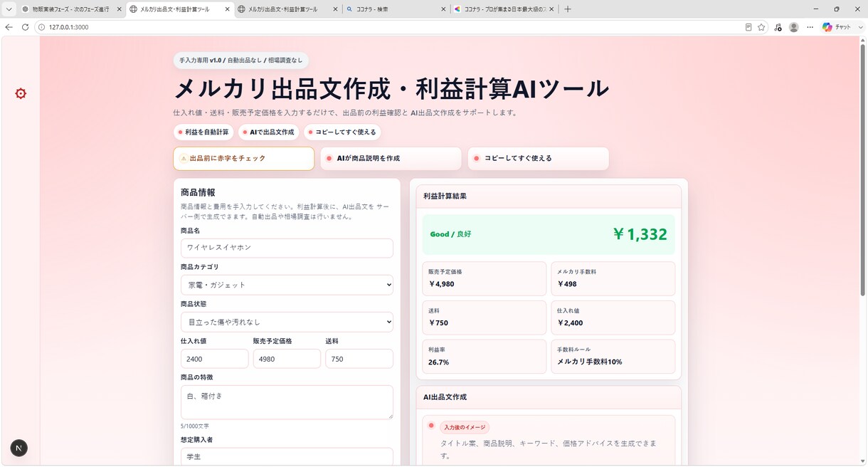The width and height of the screenshot is (868, 467).
Task: Click 商品の特徴 textarea with 白、箱付き
Action: pyautogui.click(x=287, y=402)
